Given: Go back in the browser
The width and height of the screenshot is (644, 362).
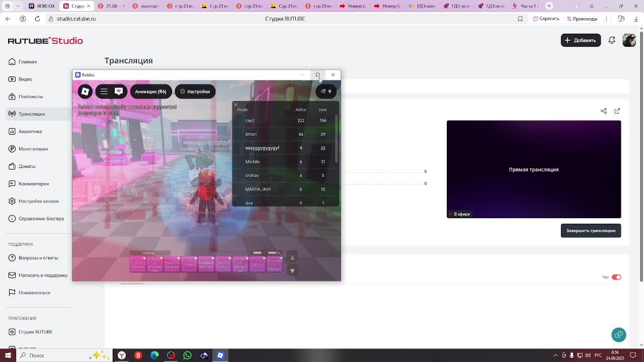Looking at the screenshot, I should point(8,19).
